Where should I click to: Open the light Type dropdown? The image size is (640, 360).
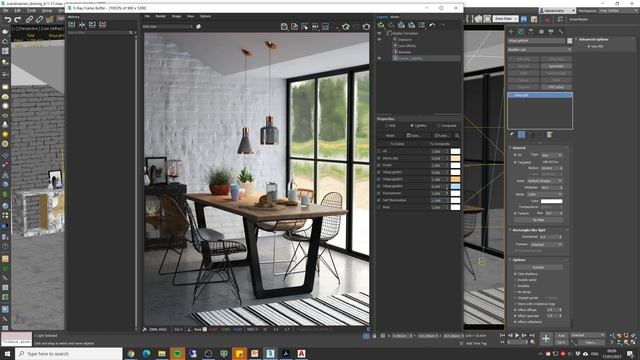click(552, 155)
